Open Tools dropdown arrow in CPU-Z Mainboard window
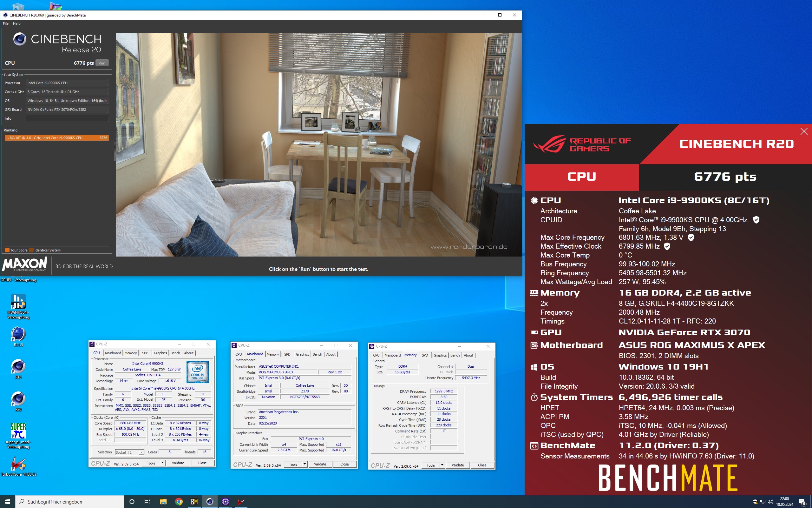Image resolution: width=812 pixels, height=508 pixels. point(304,464)
